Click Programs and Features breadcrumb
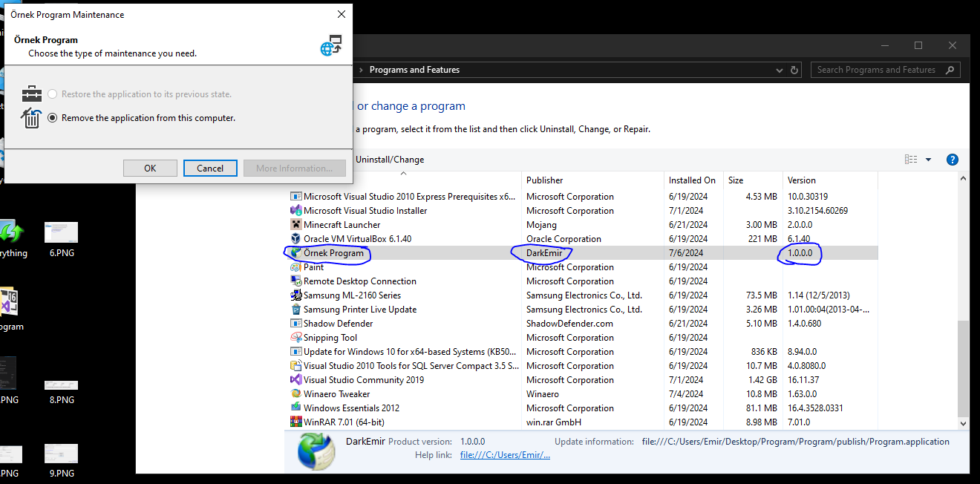980x484 pixels. (414, 70)
